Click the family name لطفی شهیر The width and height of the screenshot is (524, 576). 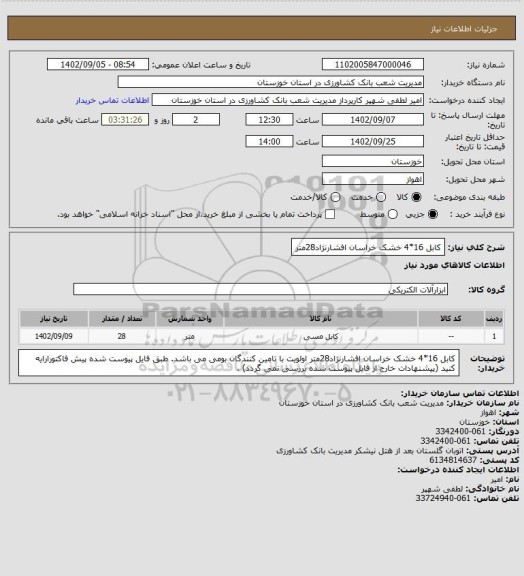(442, 489)
